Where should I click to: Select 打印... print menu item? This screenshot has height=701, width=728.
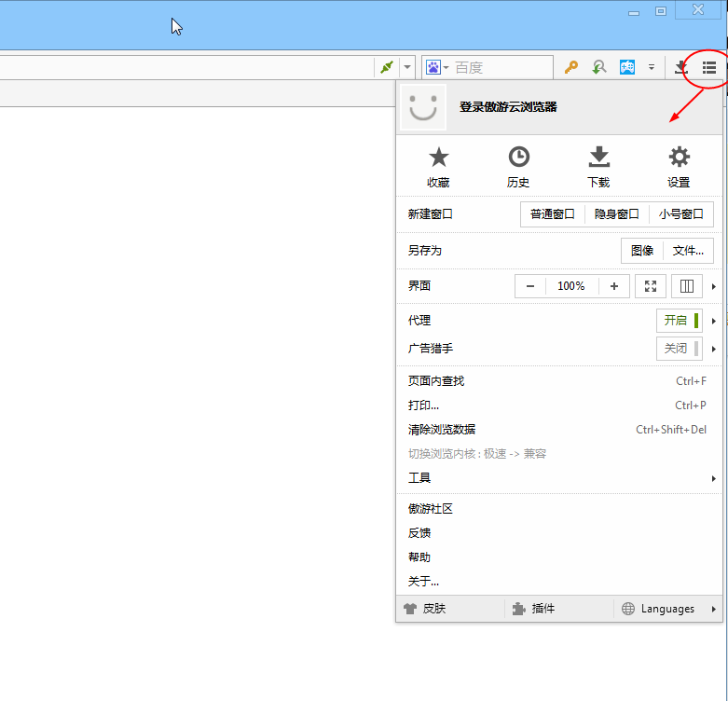559,405
